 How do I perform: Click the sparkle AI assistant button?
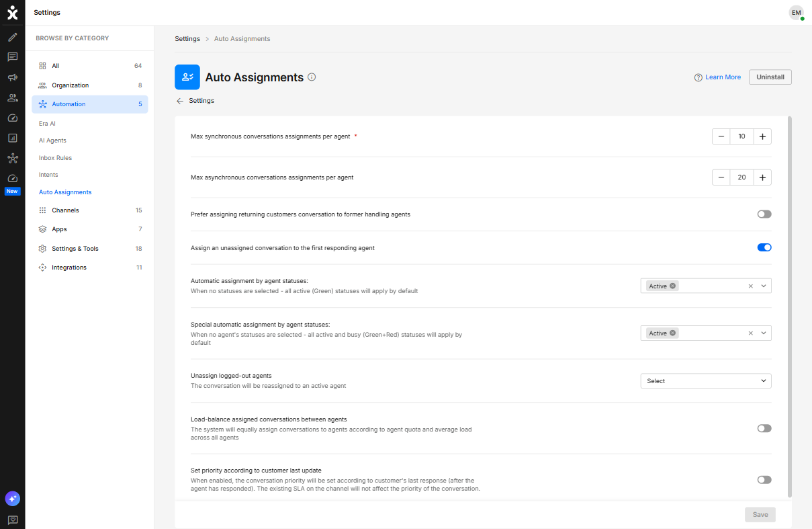[12, 499]
